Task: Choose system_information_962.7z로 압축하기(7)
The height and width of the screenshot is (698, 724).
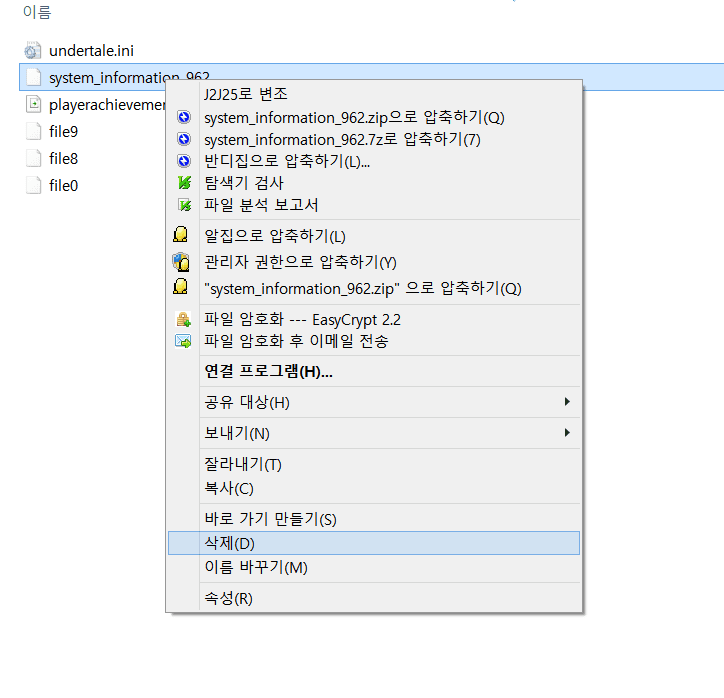Action: click(342, 139)
